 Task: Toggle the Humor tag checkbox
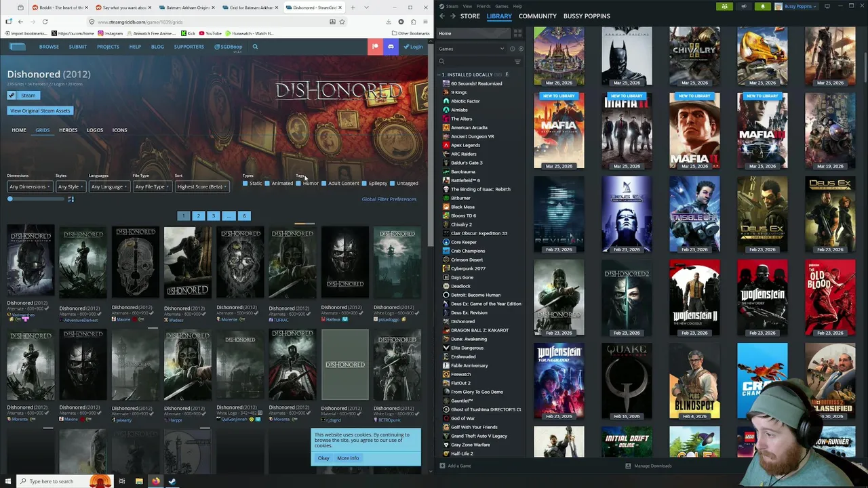tap(298, 184)
